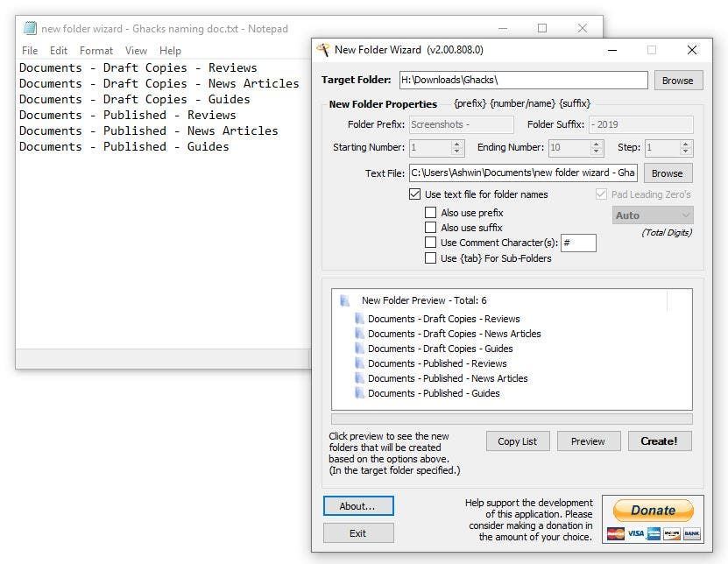This screenshot has width=728, height=564.
Task: Click Notepad line Documents - Draft Copies - Guides
Action: [x=135, y=99]
